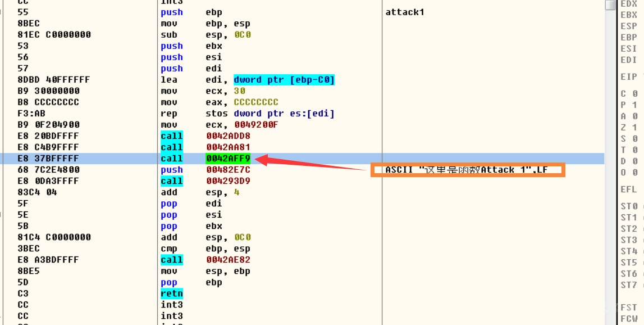Image resolution: width=644 pixels, height=325 pixels.
Task: Click the EDX register entry
Action: (629, 4)
